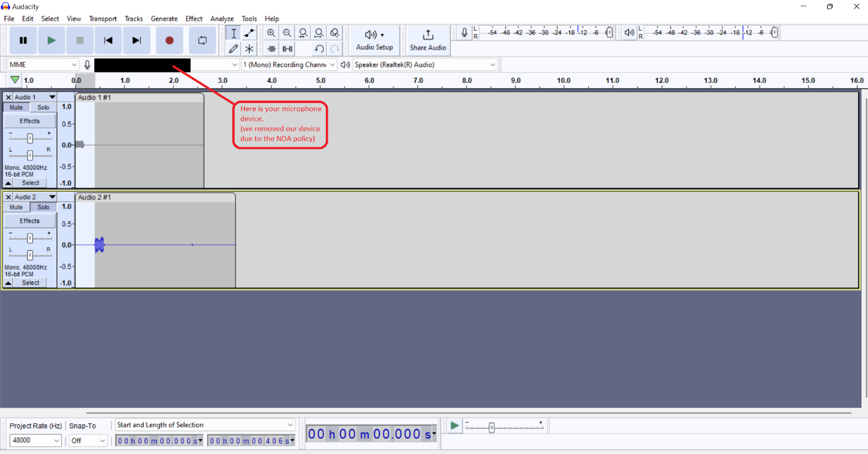Open the Effect menu
The width and height of the screenshot is (868, 454).
pyautogui.click(x=194, y=19)
